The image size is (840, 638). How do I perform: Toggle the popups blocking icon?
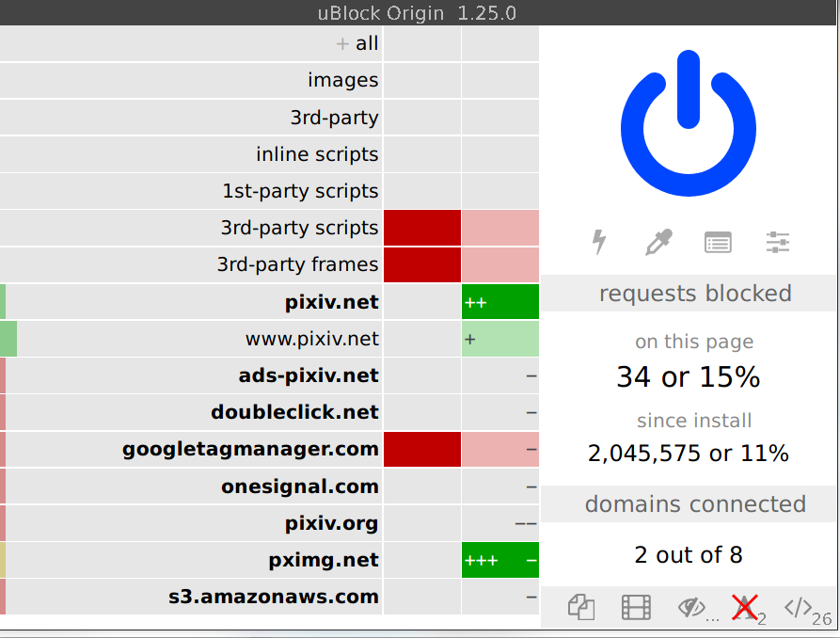tap(581, 608)
